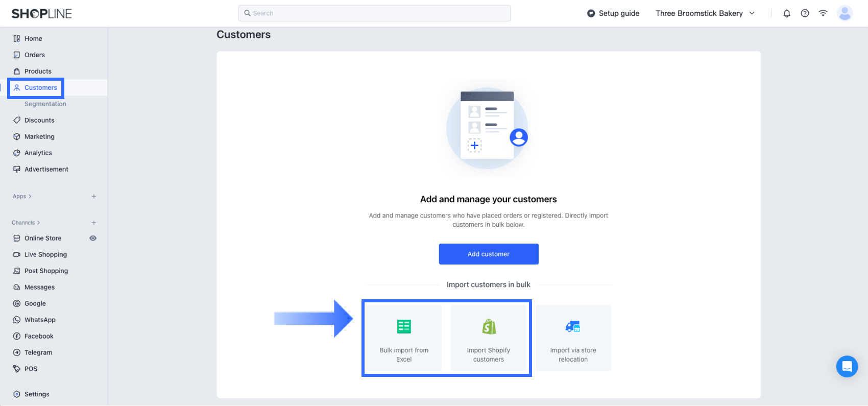This screenshot has height=406, width=868.
Task: Click the Products bag icon
Action: click(17, 71)
